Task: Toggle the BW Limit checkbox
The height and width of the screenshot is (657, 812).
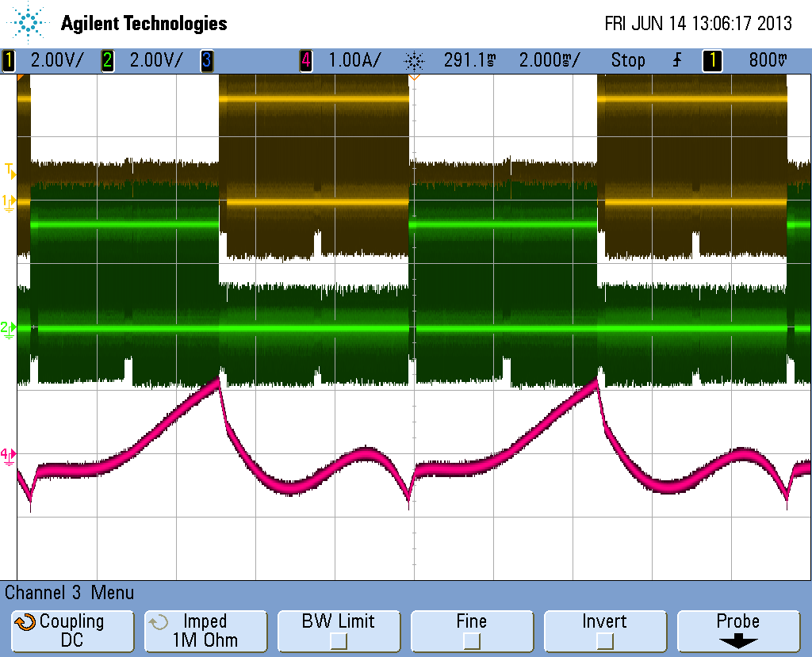Action: point(339,642)
